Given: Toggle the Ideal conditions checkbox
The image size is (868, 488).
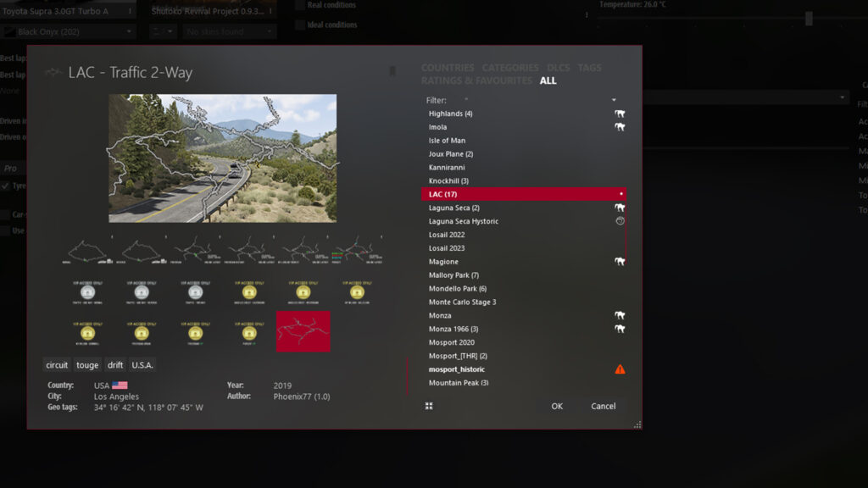Looking at the screenshot, I should click(x=300, y=25).
